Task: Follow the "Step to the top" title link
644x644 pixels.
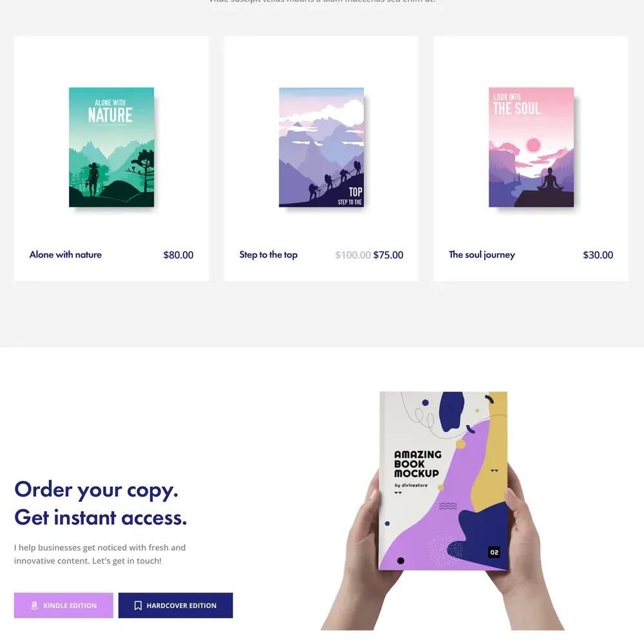Action: click(268, 254)
